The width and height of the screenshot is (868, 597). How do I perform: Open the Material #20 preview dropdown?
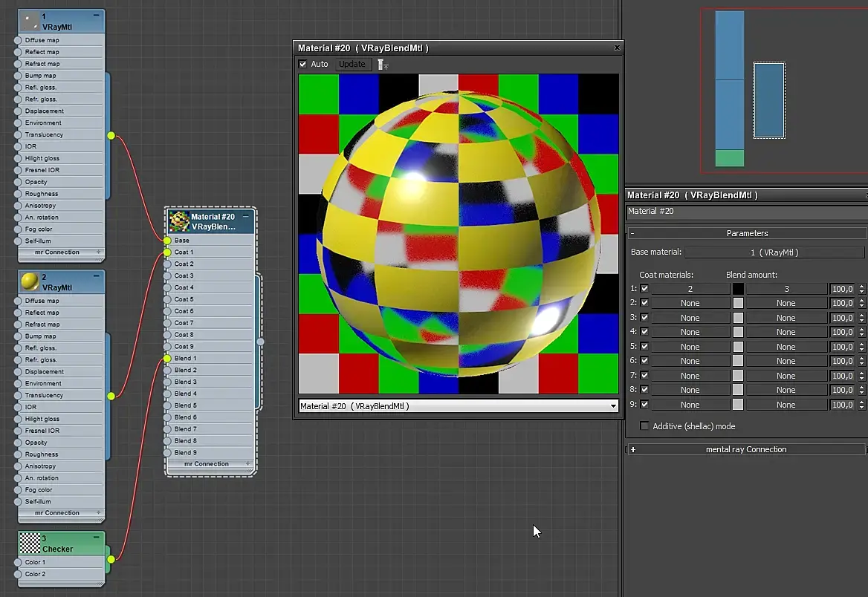(x=613, y=406)
